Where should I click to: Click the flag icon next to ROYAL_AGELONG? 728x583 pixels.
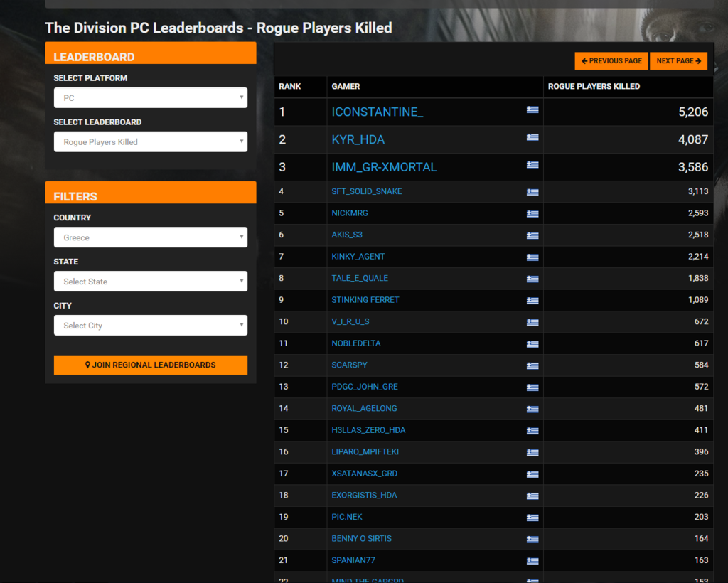click(x=532, y=410)
